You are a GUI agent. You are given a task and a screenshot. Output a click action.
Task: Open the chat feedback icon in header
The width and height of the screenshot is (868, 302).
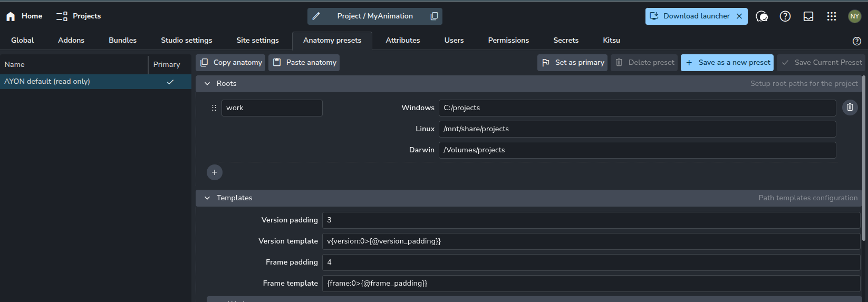point(761,16)
